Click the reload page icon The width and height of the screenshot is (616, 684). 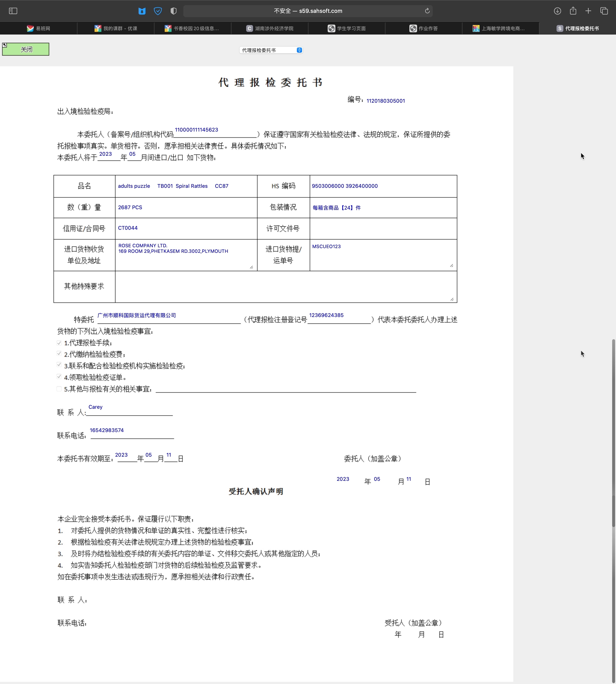[x=427, y=11]
